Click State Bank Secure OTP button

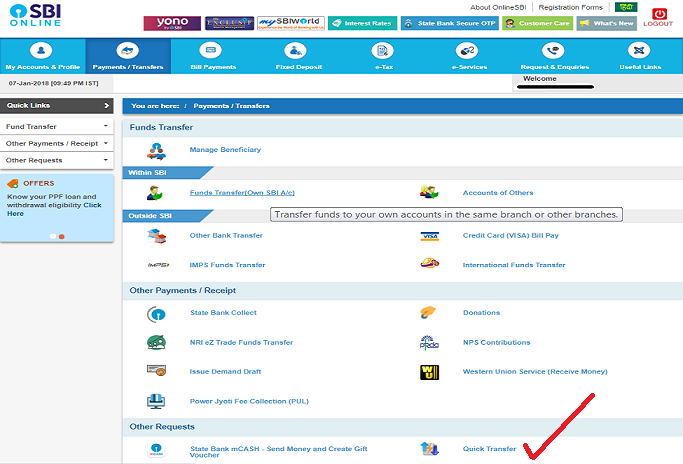(450, 23)
